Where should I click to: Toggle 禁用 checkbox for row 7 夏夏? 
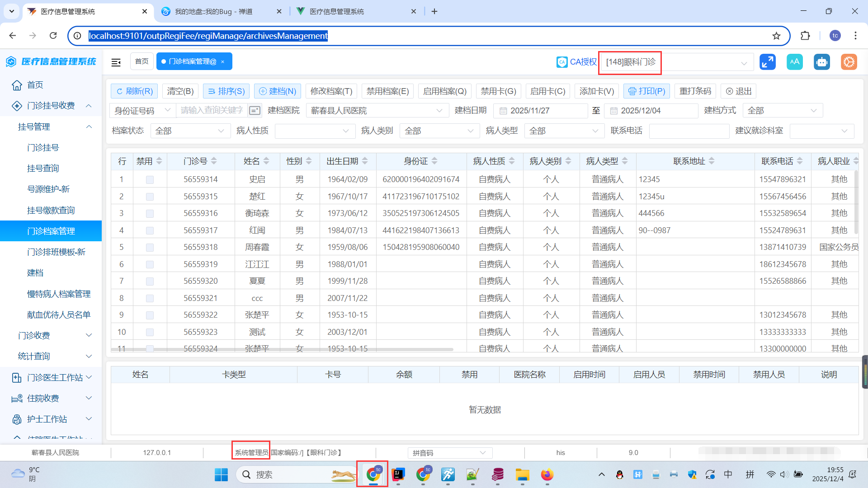point(150,282)
